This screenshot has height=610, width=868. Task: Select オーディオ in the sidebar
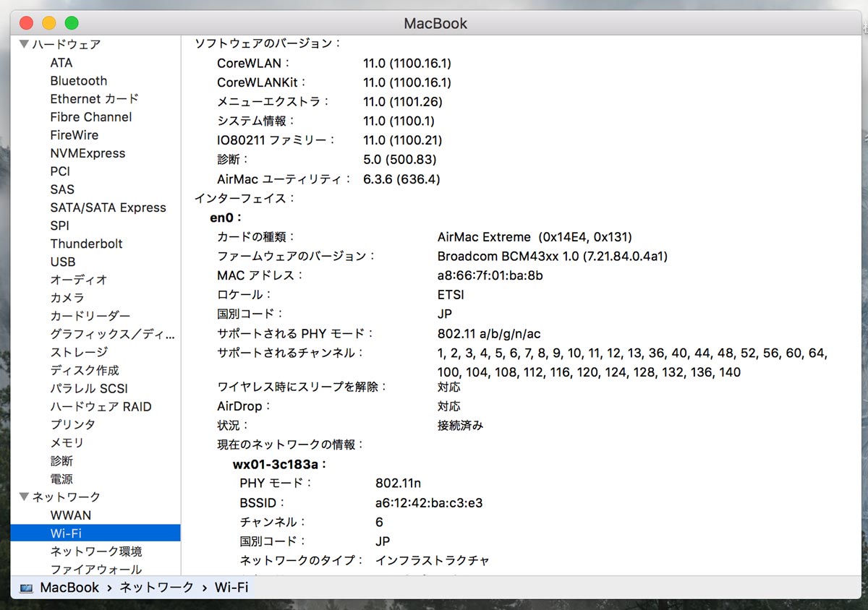coord(79,280)
